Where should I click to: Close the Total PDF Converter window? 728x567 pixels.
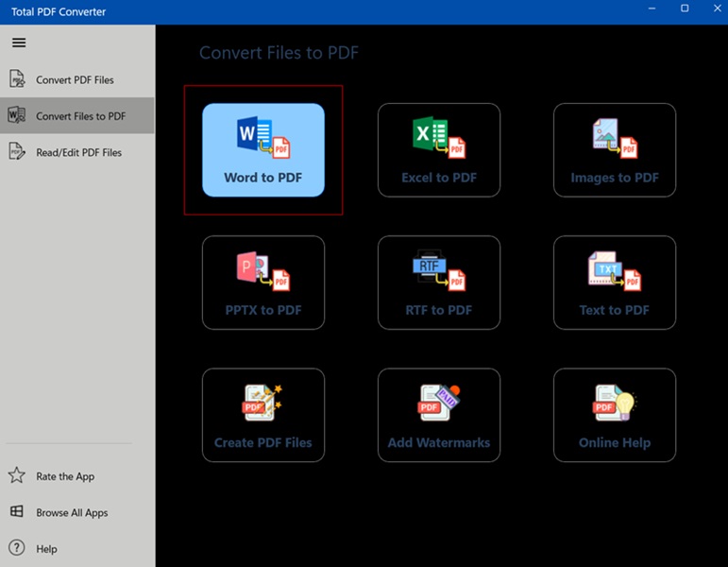717,9
